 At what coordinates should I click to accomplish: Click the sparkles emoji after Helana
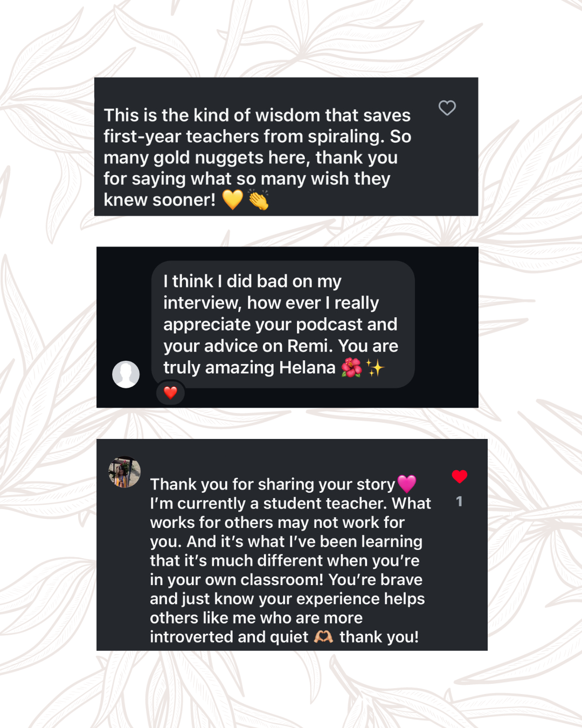375,368
